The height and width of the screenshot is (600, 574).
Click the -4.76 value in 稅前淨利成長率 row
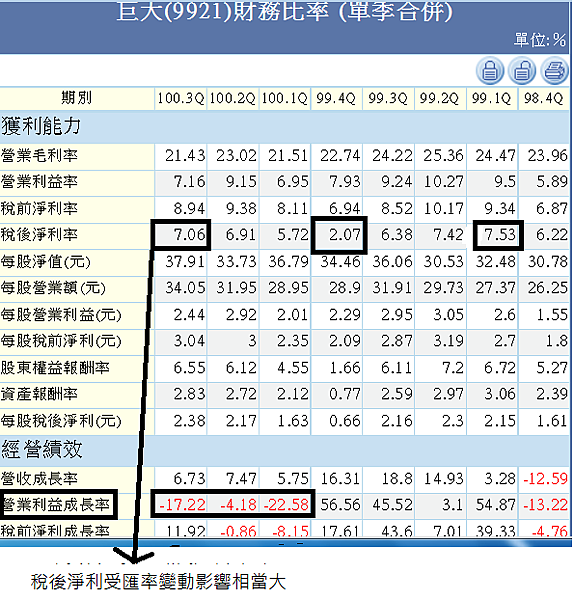pyautogui.click(x=550, y=530)
